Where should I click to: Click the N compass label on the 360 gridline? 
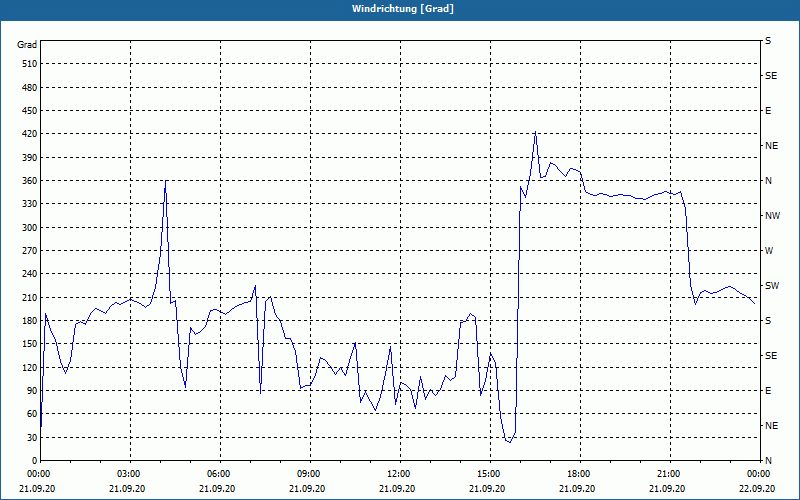(768, 181)
